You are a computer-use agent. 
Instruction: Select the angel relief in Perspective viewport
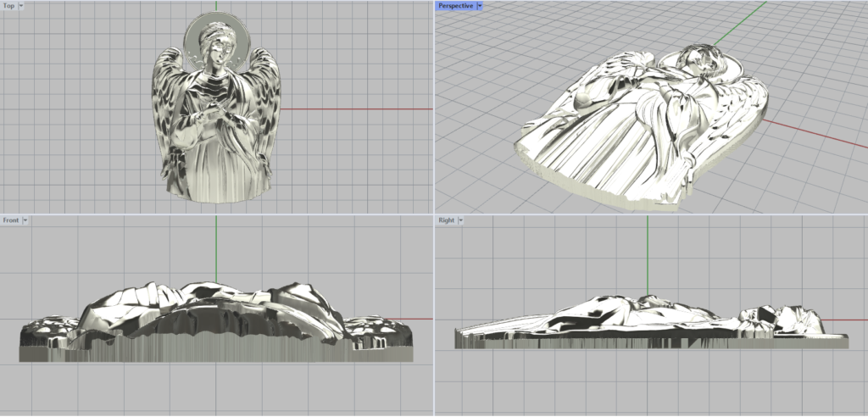[x=644, y=127]
